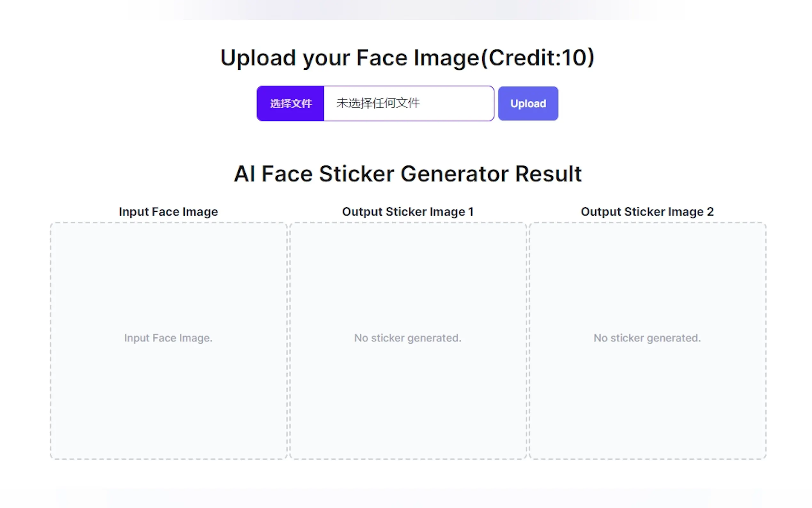Click the word Result in the second heading
Image resolution: width=812 pixels, height=508 pixels.
548,174
